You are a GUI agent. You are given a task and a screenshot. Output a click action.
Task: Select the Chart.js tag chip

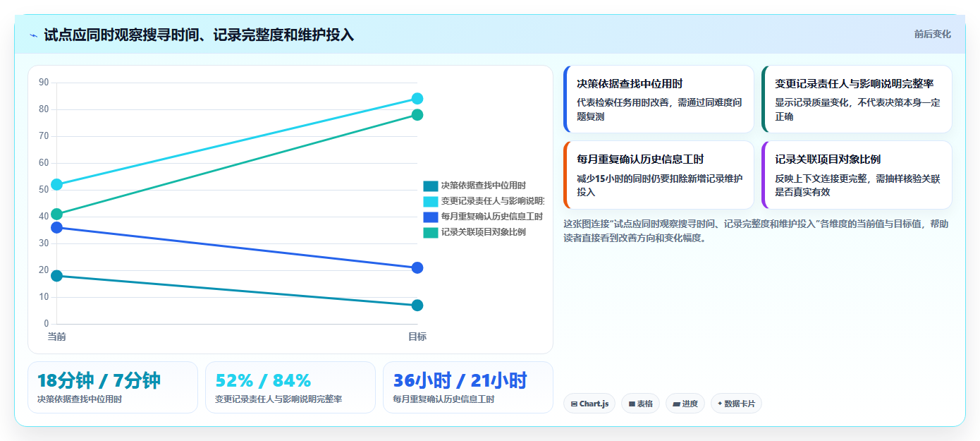click(x=589, y=404)
